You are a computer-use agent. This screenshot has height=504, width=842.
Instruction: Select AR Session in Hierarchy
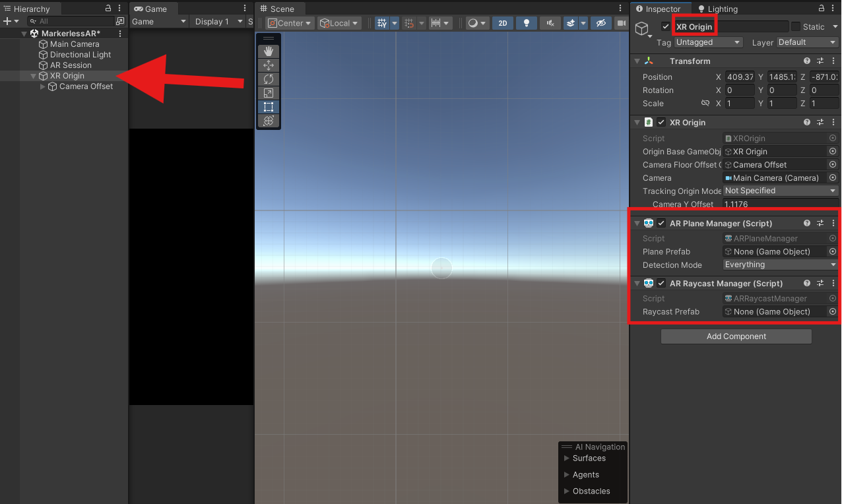pyautogui.click(x=71, y=65)
